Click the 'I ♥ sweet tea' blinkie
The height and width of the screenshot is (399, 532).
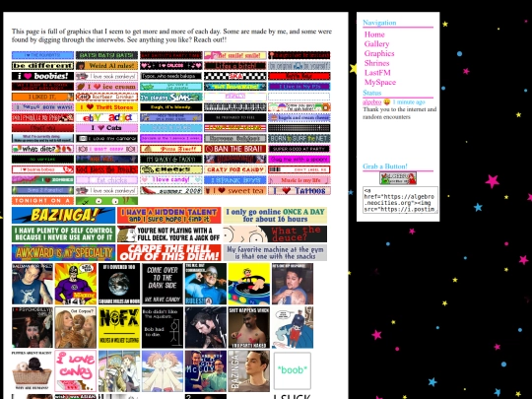tap(234, 191)
